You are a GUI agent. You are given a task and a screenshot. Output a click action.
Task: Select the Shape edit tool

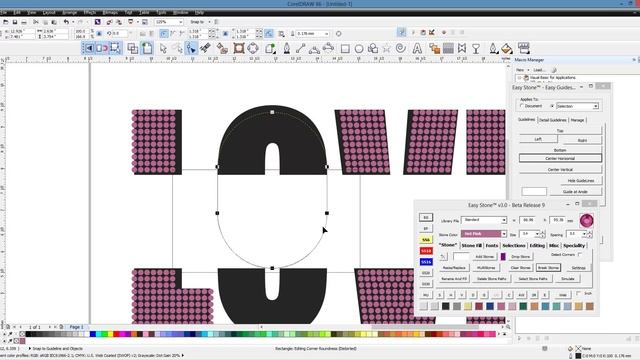pos(191,48)
